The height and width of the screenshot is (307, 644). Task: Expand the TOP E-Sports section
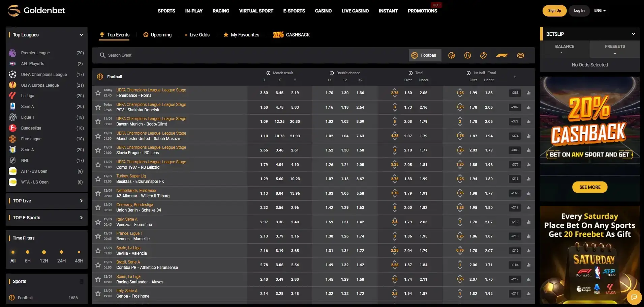click(47, 218)
